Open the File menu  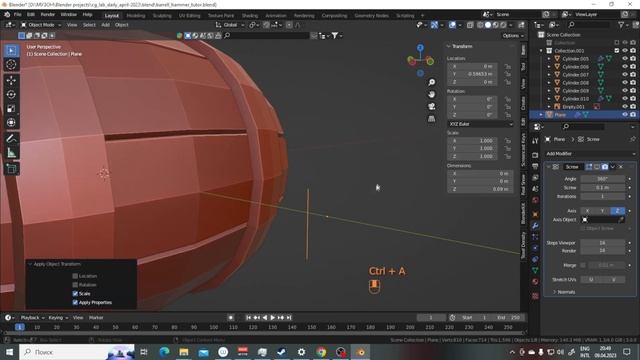pyautogui.click(x=18, y=15)
